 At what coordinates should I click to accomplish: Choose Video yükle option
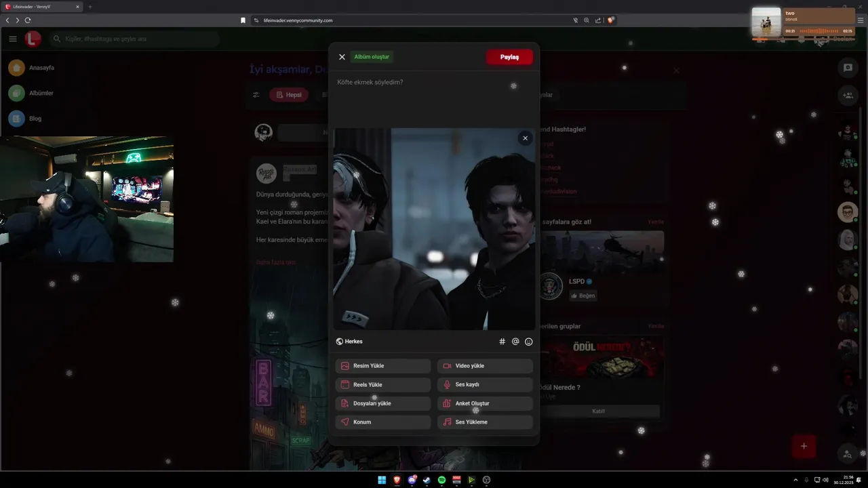(x=485, y=366)
